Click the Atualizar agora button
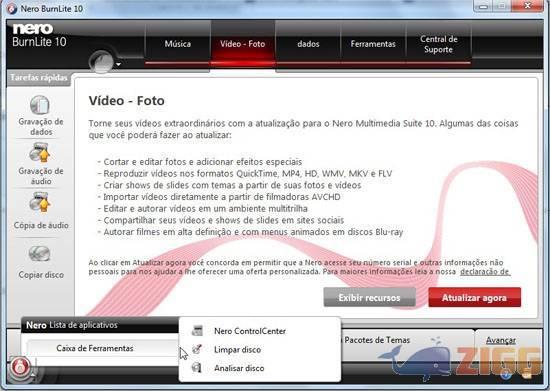This screenshot has width=550, height=391. (474, 297)
